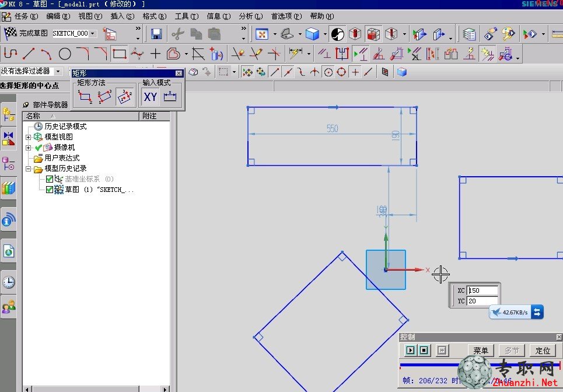This screenshot has width=563, height=392.
Task: Select the Point (plus) tool
Action: point(155,54)
